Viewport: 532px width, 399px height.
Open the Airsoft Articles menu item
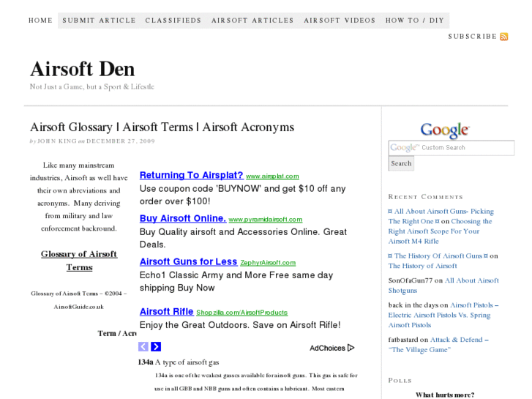[252, 20]
